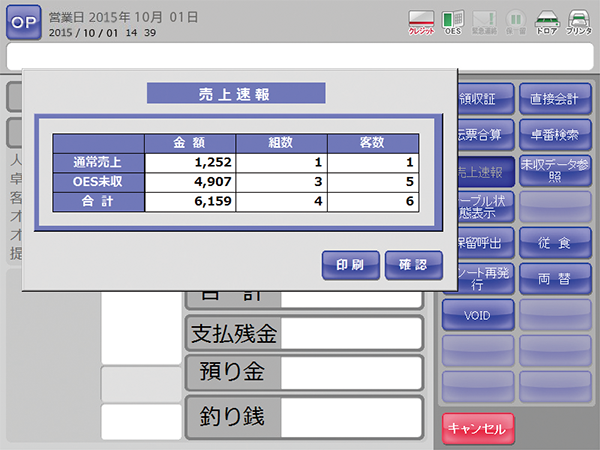
Task: Open the ドロア cash drawer icon
Action: pos(547,23)
